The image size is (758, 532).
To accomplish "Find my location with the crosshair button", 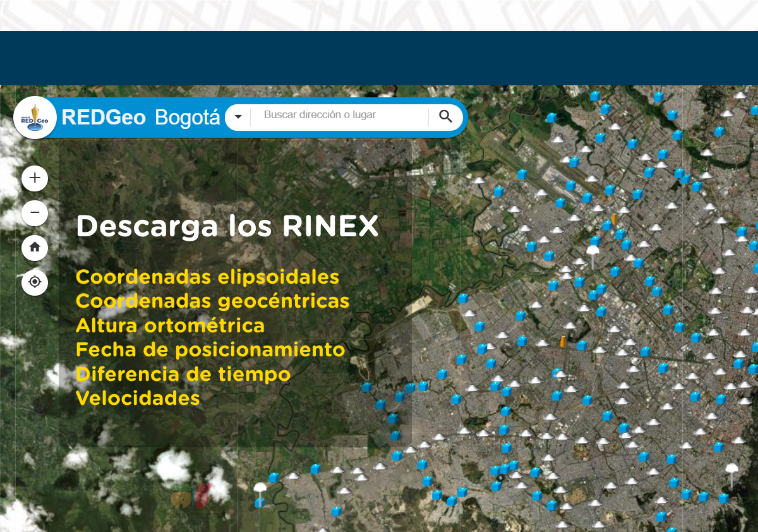I will [x=35, y=282].
